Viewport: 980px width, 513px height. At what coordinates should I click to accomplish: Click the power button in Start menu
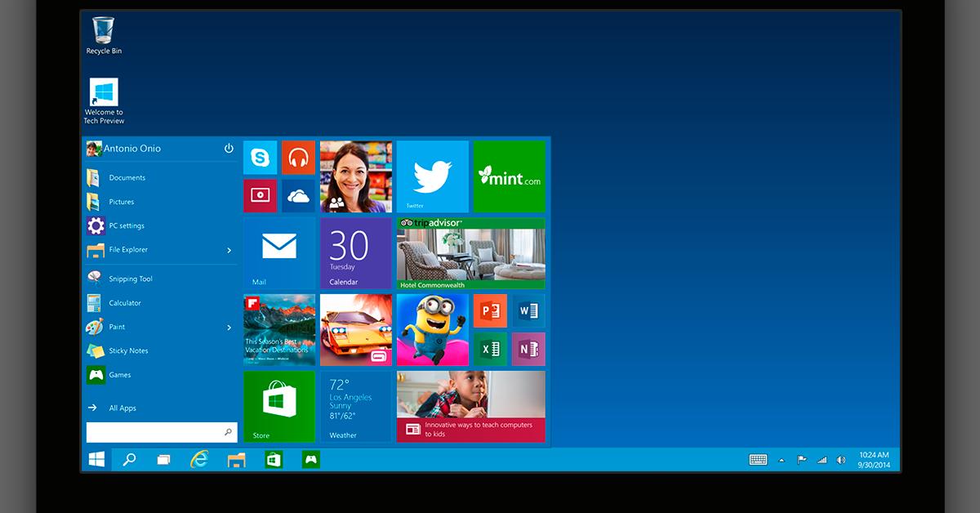tap(229, 149)
